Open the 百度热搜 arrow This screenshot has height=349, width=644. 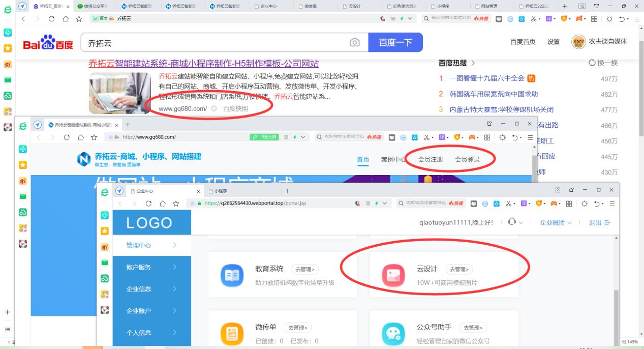473,63
